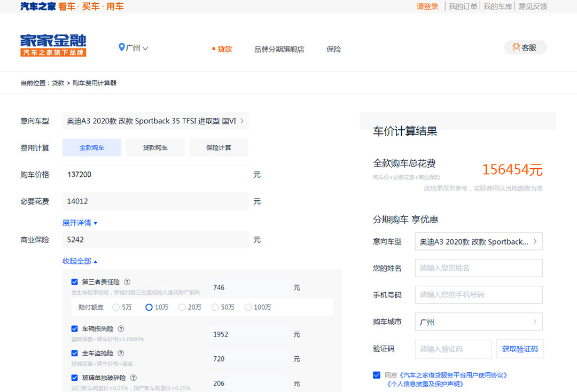Viewport: 577px width, 392px height.
Task: Click the 获取验证码 button
Action: tap(520, 349)
